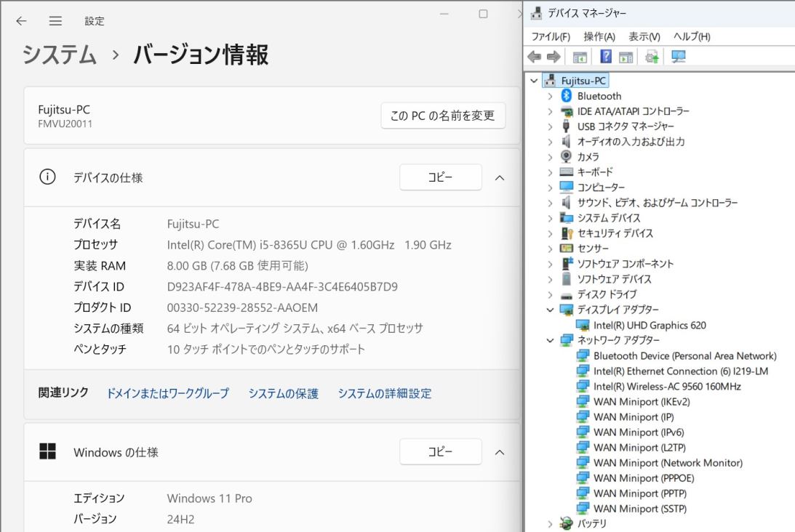Select Intel(R) UHD Graphics 620 device
The height and width of the screenshot is (532, 795).
649,325
